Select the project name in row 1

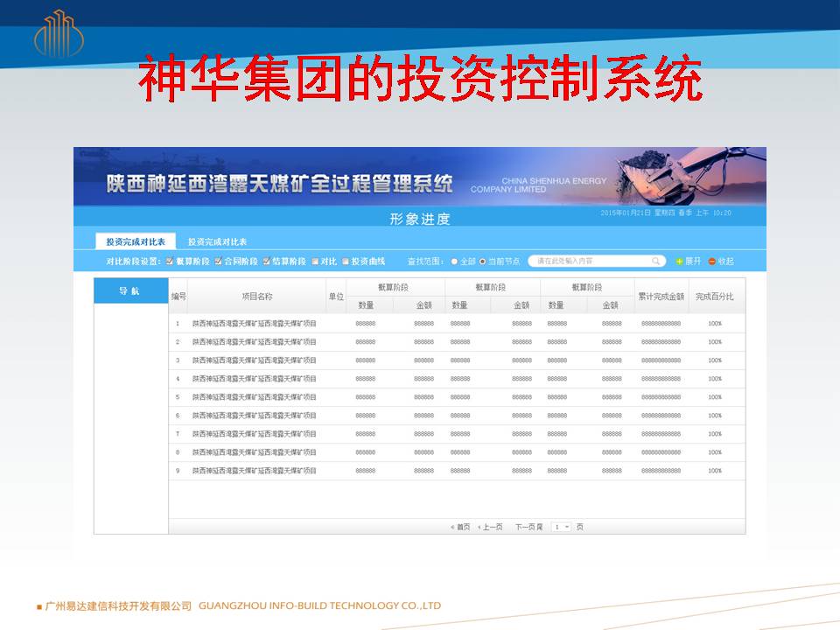coord(255,324)
